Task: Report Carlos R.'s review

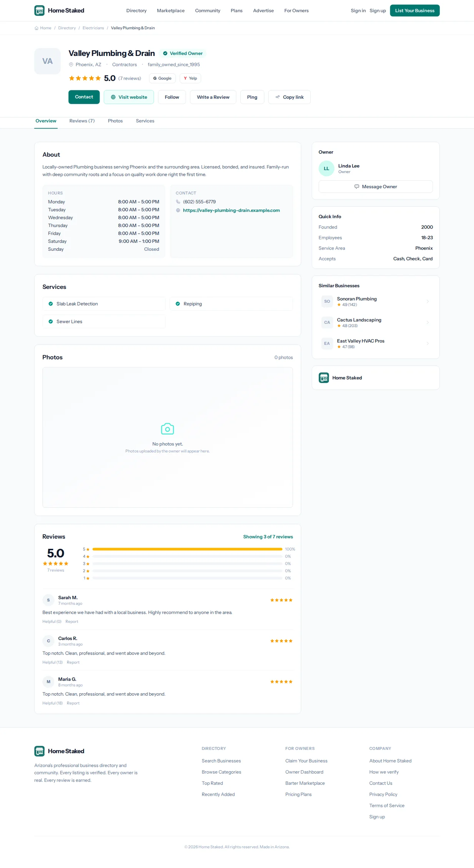Action: pos(73,662)
